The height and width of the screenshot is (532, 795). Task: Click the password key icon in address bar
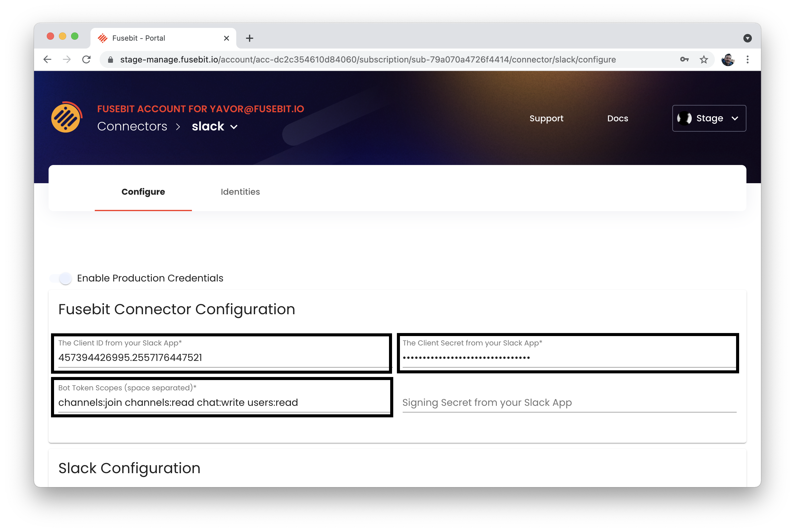click(684, 60)
